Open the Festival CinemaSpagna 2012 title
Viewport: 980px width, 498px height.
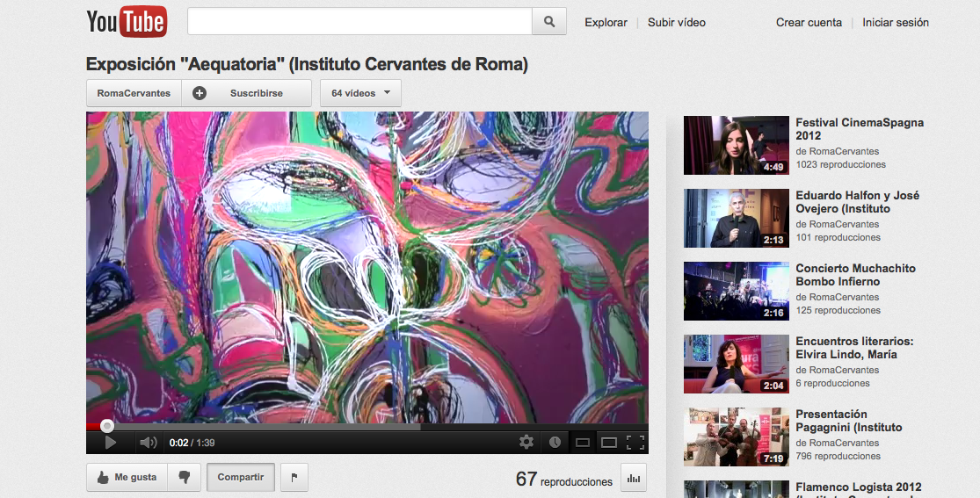point(860,129)
